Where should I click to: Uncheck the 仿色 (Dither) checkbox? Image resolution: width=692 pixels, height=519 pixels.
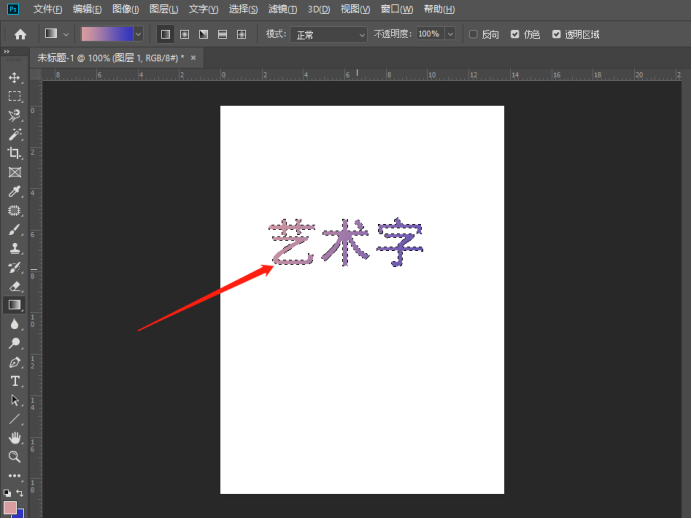(515, 34)
